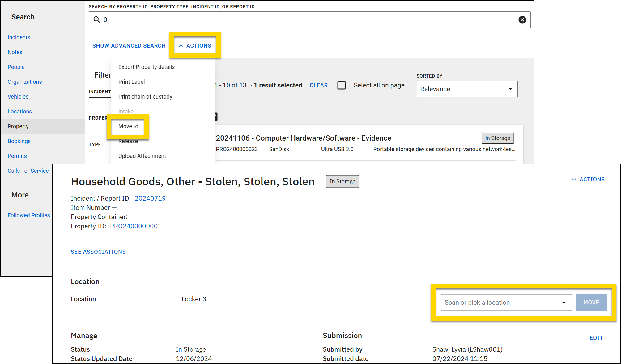Choose Upload Attachment from the Actions menu
The width and height of the screenshot is (621, 364).
[142, 156]
